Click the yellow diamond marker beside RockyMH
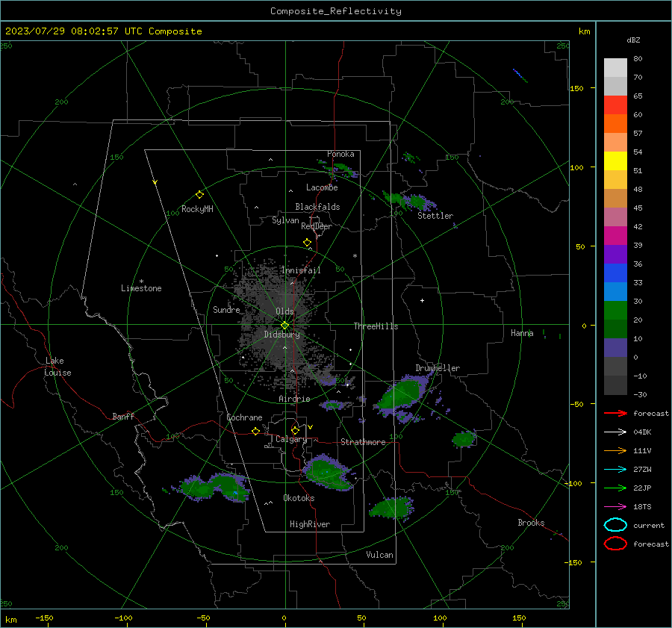The image size is (672, 628). pos(199,195)
